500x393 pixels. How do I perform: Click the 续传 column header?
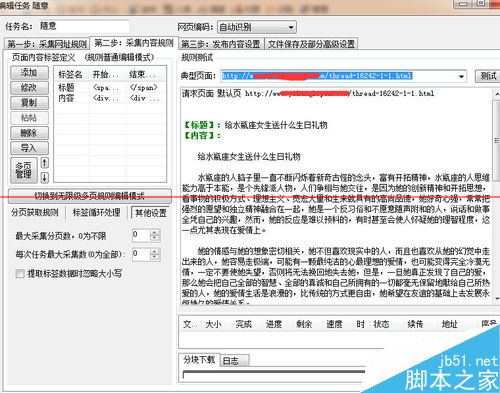pos(415,324)
